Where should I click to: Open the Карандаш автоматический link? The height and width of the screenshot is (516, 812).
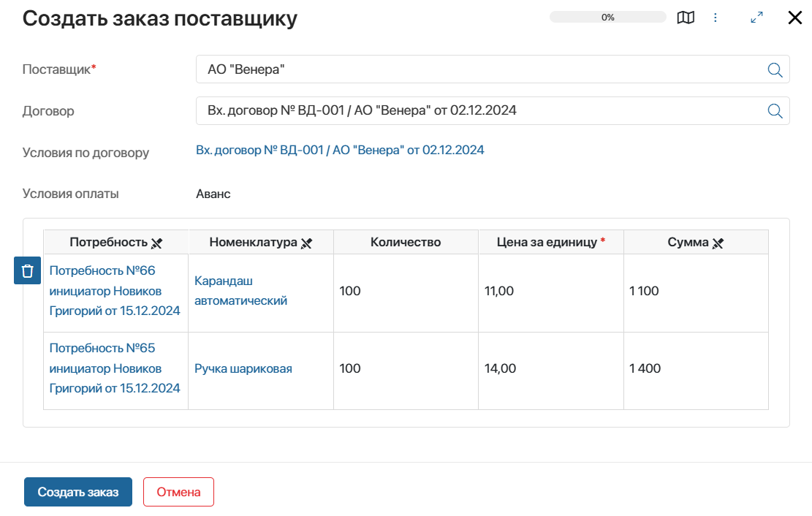coord(240,291)
